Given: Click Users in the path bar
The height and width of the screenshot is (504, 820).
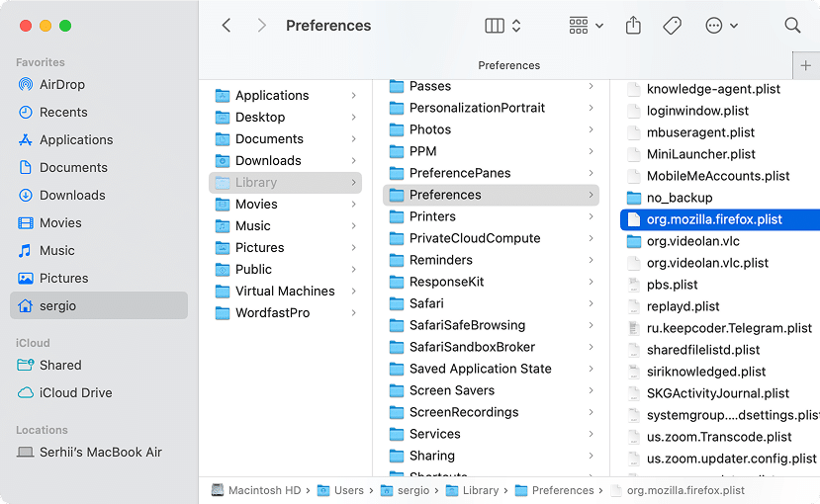Looking at the screenshot, I should tap(341, 490).
